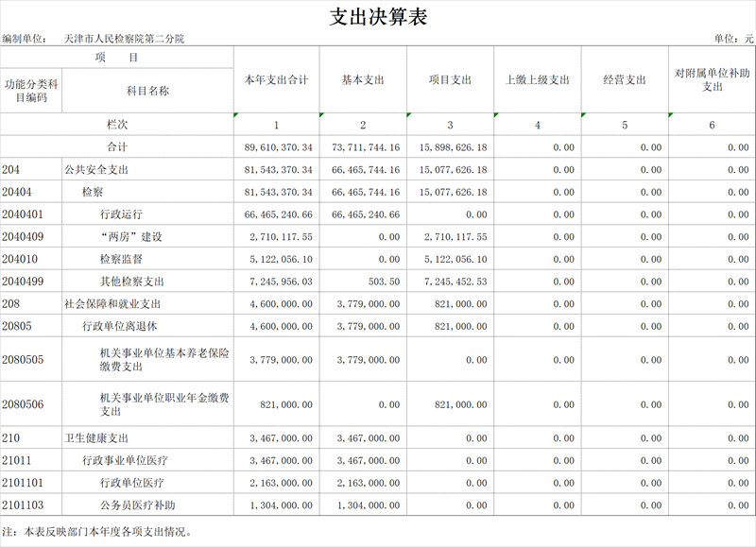This screenshot has height=547, width=756.
Task: Click the 单位:元 label
Action: click(733, 39)
